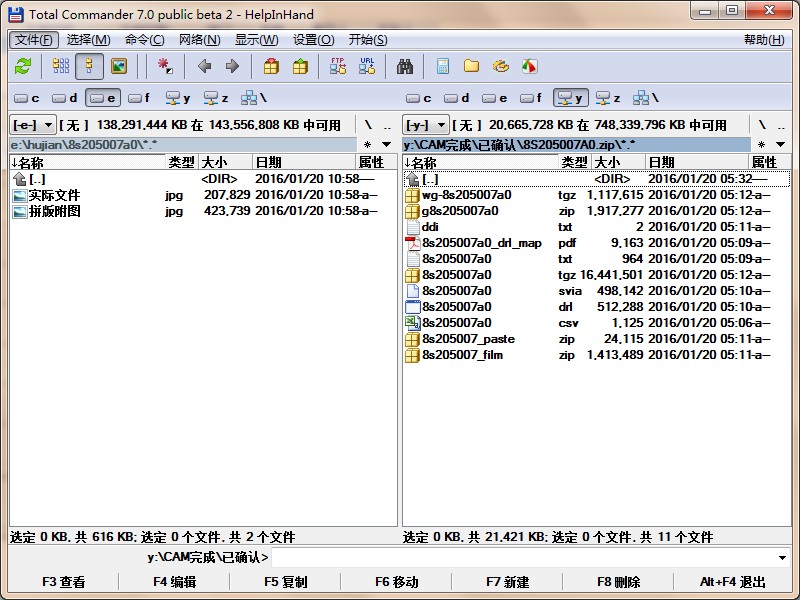The image size is (800, 600).
Task: Switch to Brief view icon
Action: (61, 66)
